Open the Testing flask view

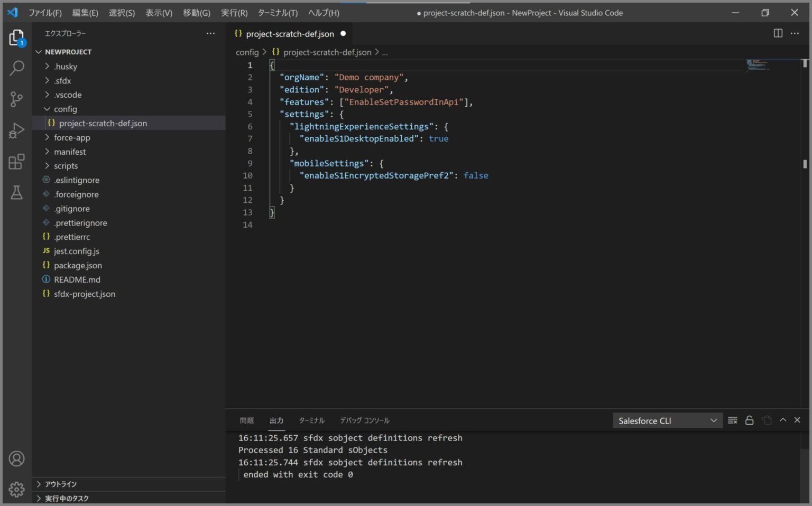pyautogui.click(x=17, y=193)
